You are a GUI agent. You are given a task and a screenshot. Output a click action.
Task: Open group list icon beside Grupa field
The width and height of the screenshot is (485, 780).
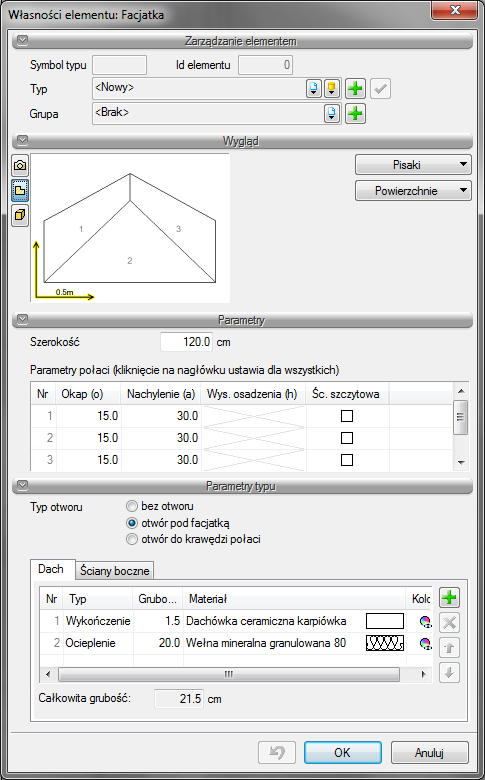pyautogui.click(x=332, y=113)
